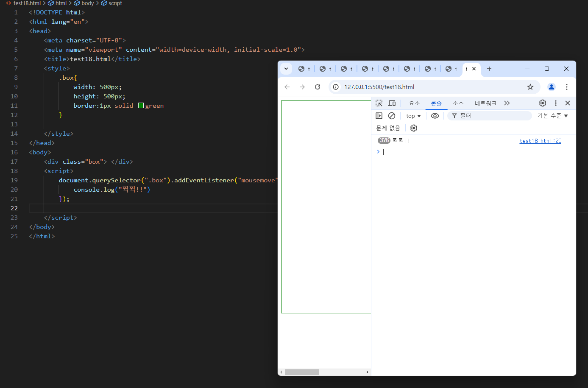The width and height of the screenshot is (588, 388).
Task: Click the 문제 없음 issues button
Action: (x=388, y=128)
